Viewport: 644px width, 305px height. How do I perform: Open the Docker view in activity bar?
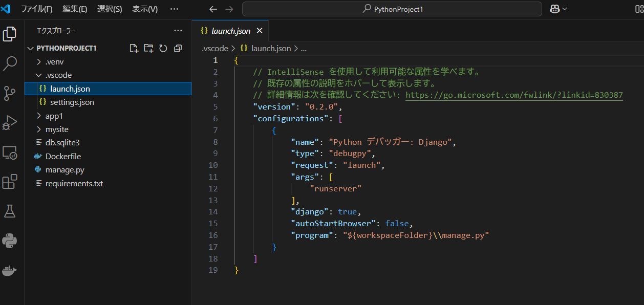(x=10, y=270)
